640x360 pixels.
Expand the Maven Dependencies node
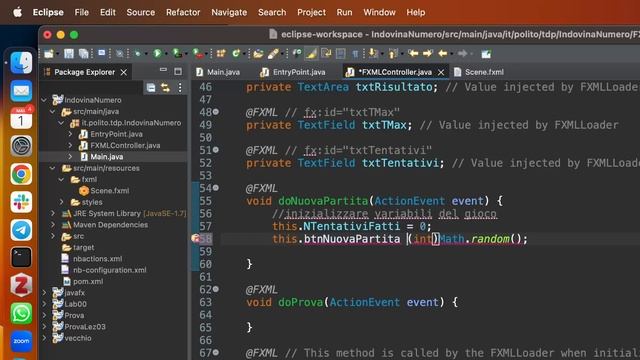[x=53, y=224]
